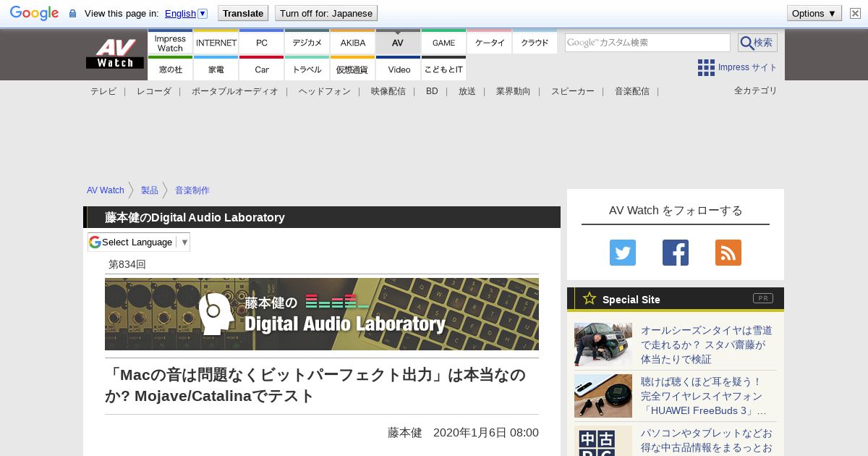Click the Special Site star icon
The image size is (868, 456).
click(x=590, y=298)
